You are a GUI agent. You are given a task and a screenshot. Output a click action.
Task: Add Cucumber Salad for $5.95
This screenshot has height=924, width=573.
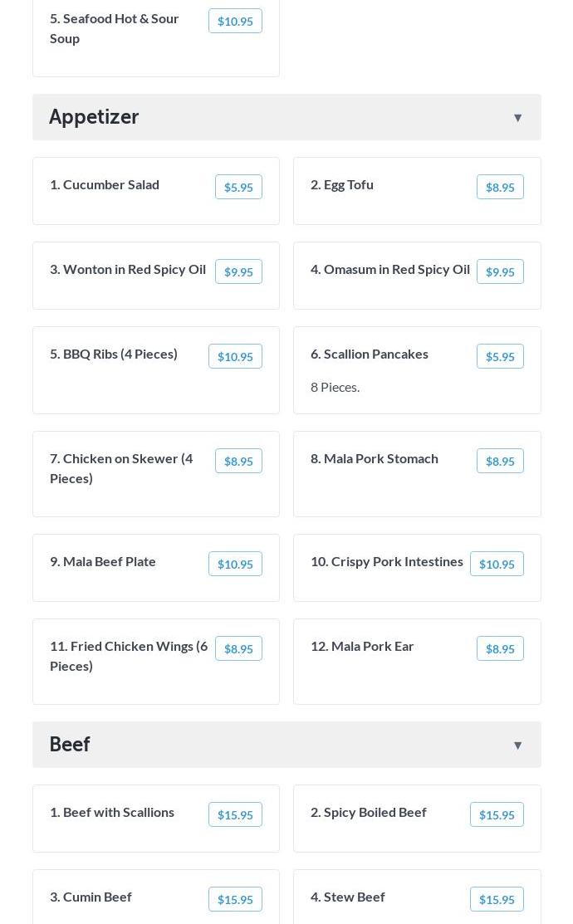click(238, 188)
